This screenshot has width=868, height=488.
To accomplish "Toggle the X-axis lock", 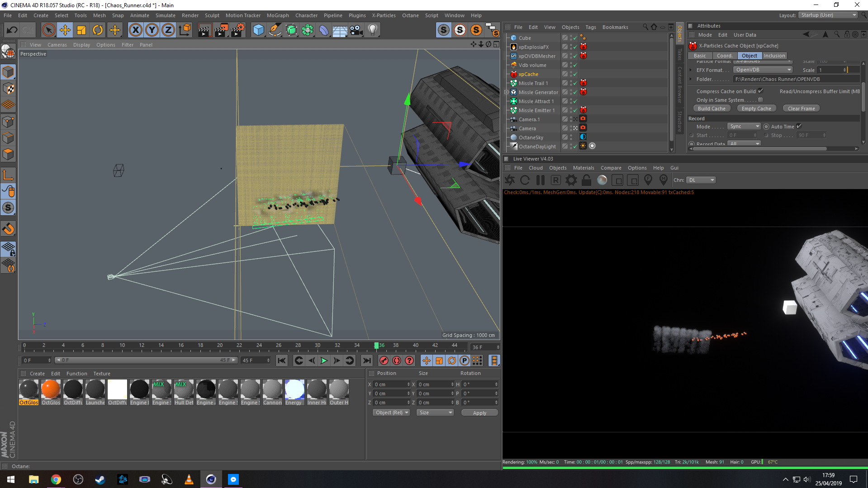I will click(135, 30).
